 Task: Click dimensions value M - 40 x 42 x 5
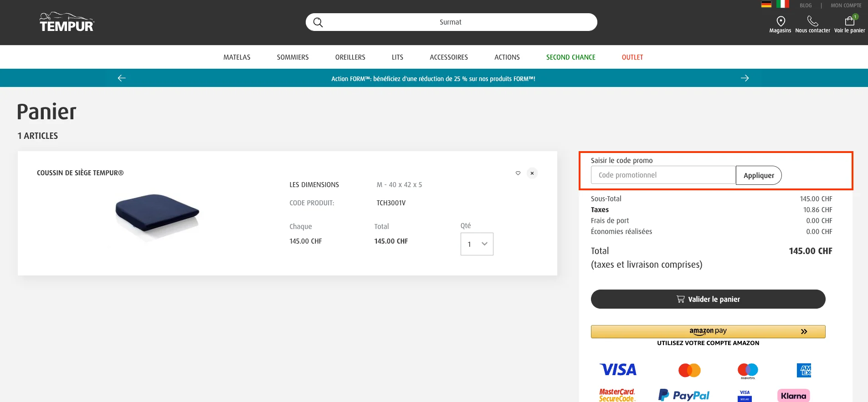(399, 185)
